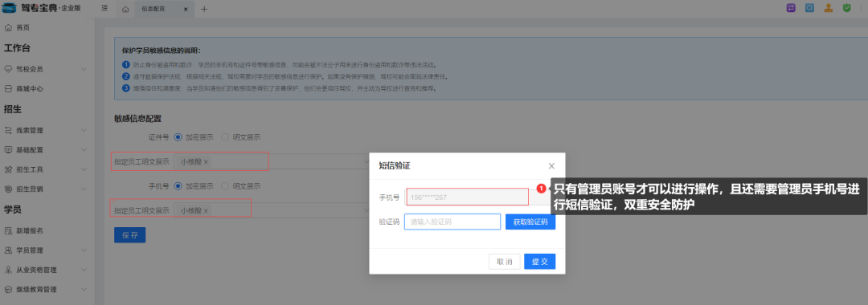Remove 小核酸 tag from 手机号 employee field

pyautogui.click(x=206, y=210)
